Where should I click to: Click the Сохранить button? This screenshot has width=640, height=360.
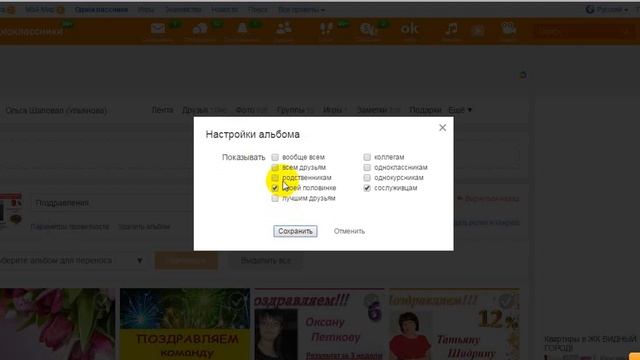click(295, 231)
